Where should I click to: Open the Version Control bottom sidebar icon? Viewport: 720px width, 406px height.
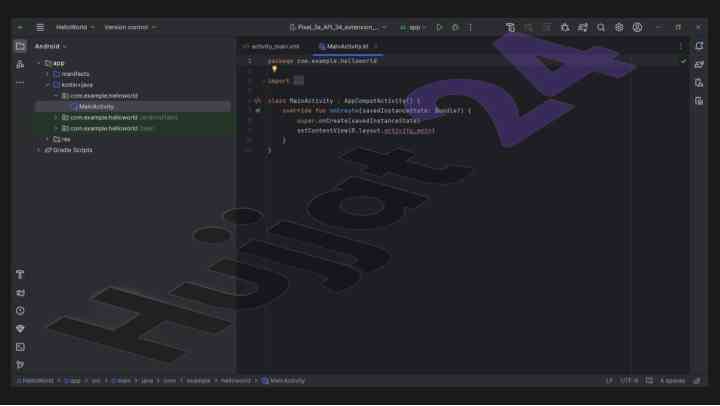pos(20,365)
